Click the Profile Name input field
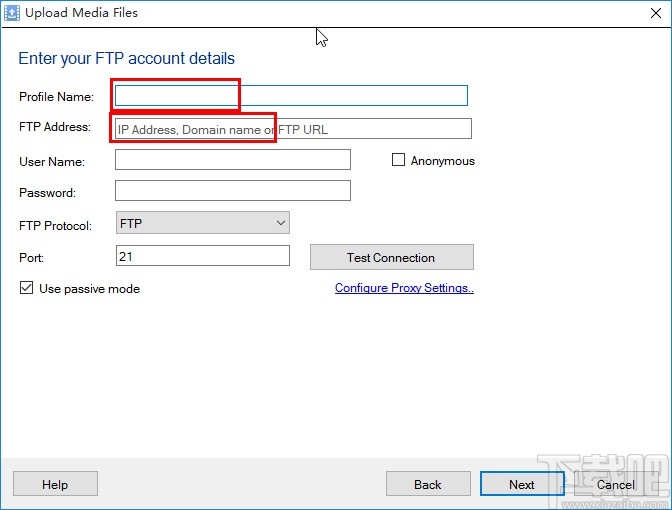This screenshot has width=672, height=510. click(291, 96)
